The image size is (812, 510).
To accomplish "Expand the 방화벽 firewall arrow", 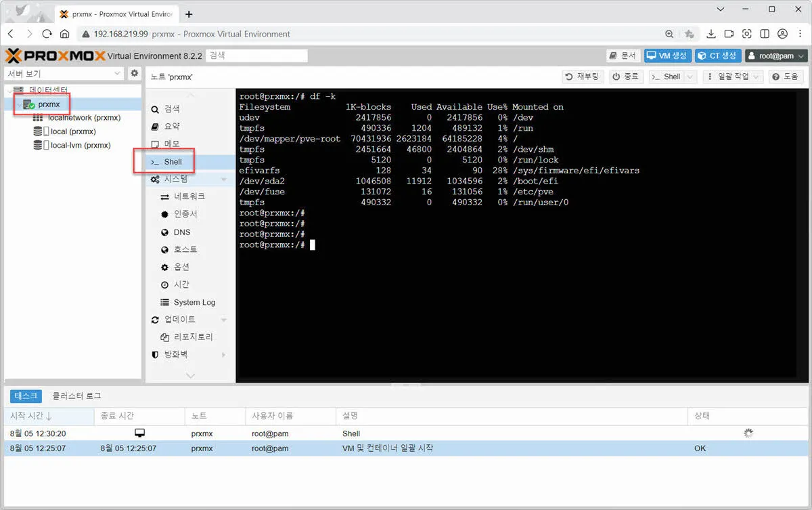I will click(x=224, y=355).
